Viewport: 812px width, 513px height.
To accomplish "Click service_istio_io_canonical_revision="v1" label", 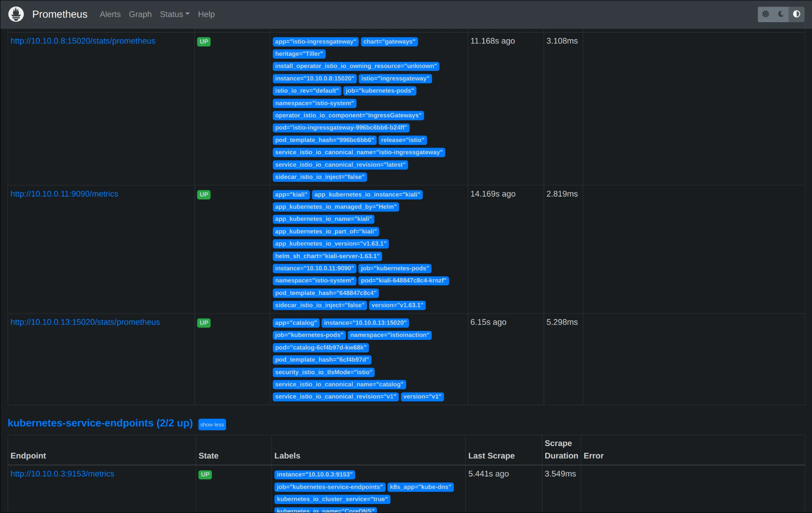I will point(336,397).
